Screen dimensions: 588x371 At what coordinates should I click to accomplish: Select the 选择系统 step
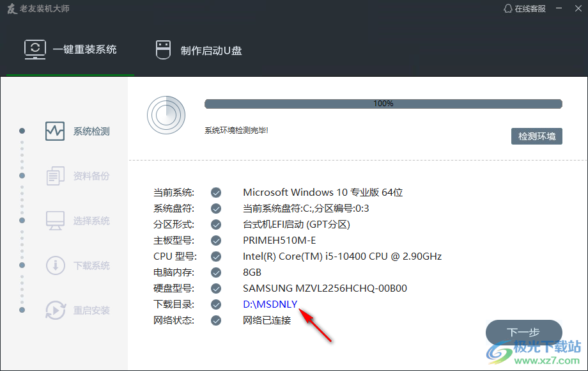[77, 221]
